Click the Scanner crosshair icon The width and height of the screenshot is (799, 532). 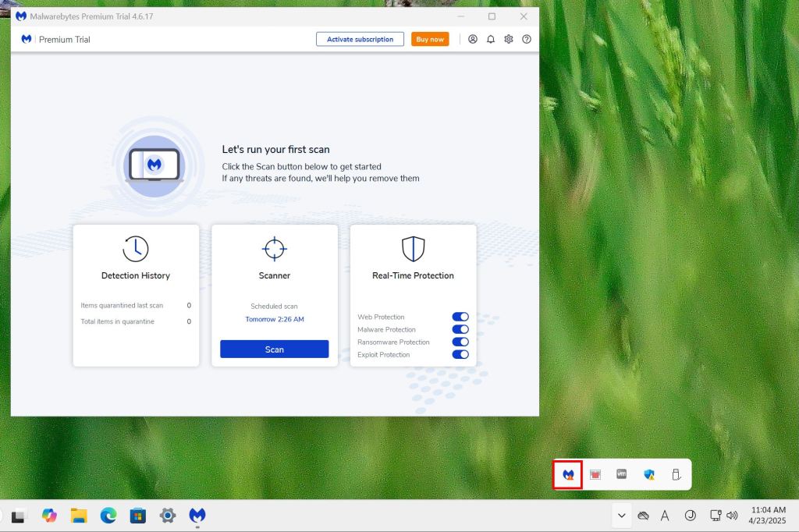tap(274, 249)
